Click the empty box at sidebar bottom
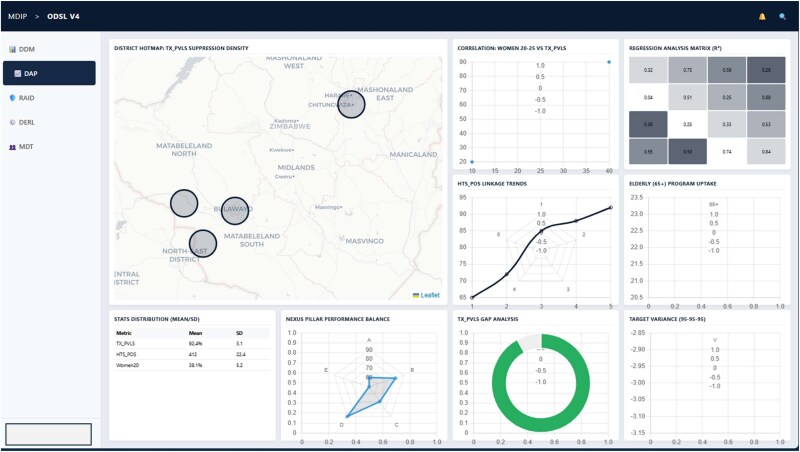The height and width of the screenshot is (452, 800). coord(48,434)
